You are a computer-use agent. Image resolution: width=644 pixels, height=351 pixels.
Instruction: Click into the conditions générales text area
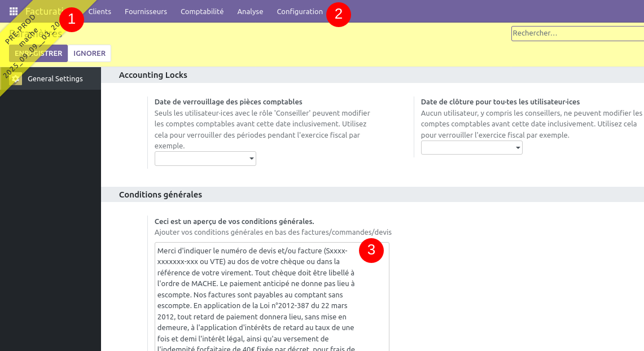coord(272,297)
